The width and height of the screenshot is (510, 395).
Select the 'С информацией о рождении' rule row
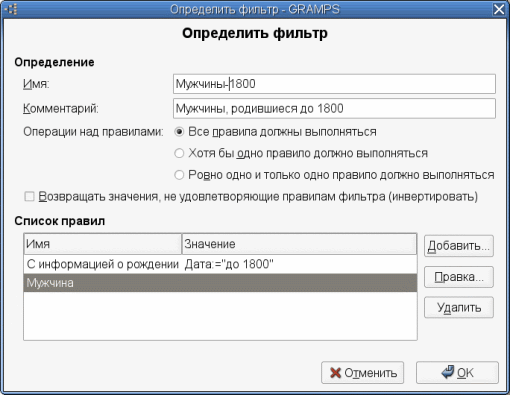point(220,264)
